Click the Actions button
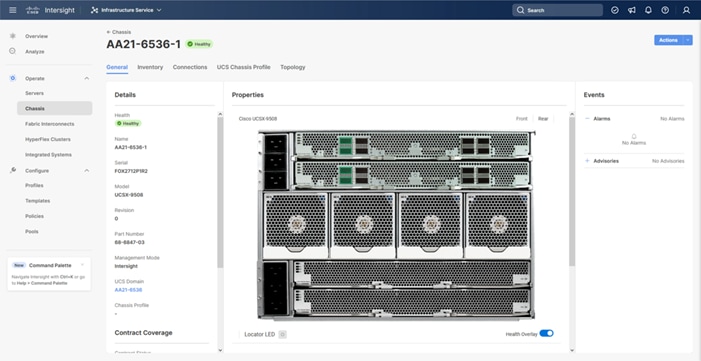Viewport: 701px width, 361px height. point(668,40)
